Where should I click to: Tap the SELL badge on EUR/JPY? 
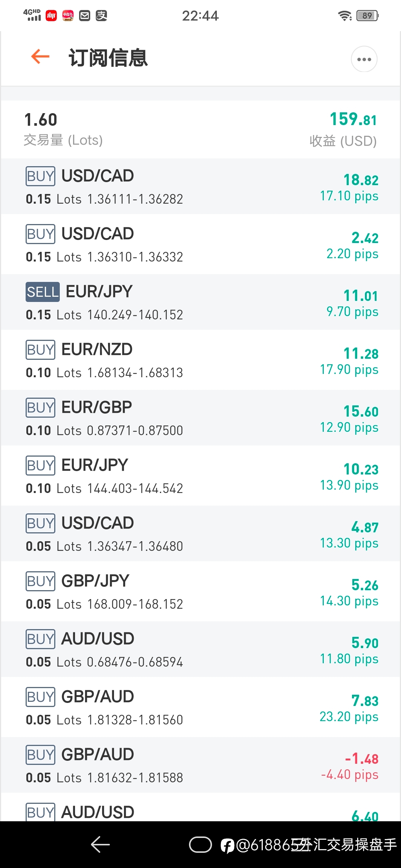(x=43, y=292)
